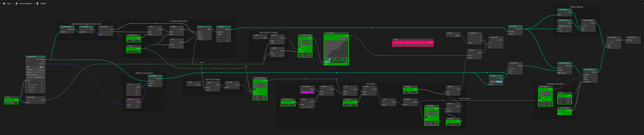Click Cube in the breadcrumb path
Viewport: 644px width, 135px height.
pyautogui.click(x=9, y=3)
